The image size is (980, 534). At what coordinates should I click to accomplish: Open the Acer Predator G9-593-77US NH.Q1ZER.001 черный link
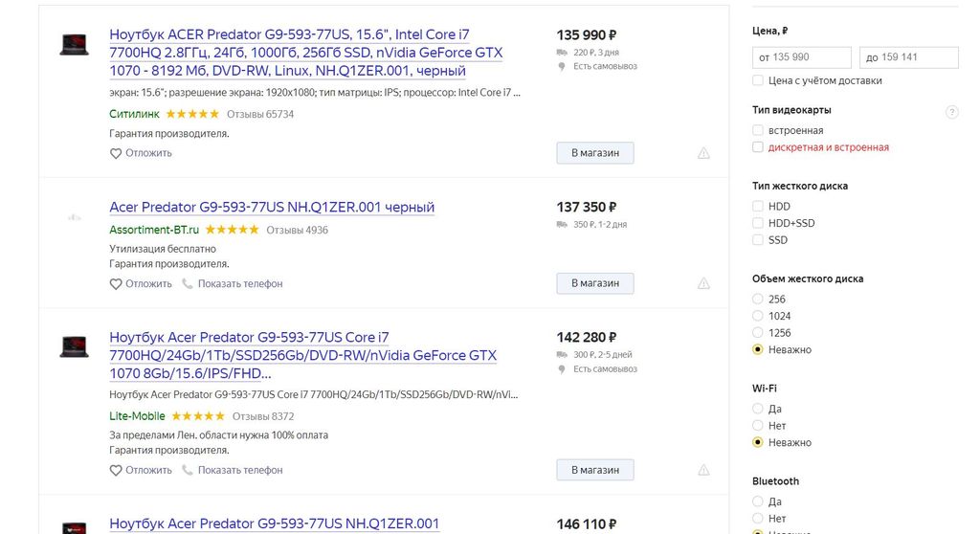(272, 208)
